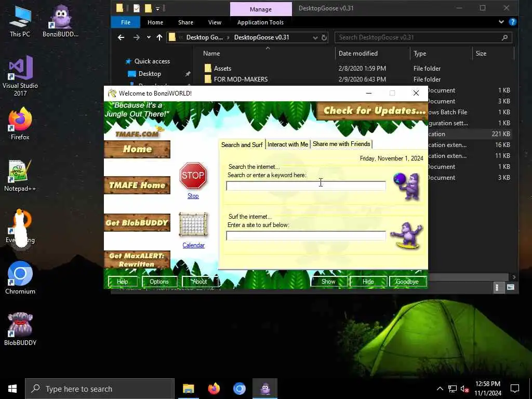The width and height of the screenshot is (532, 399).
Task: Open the Calendar grid icon
Action: click(193, 224)
